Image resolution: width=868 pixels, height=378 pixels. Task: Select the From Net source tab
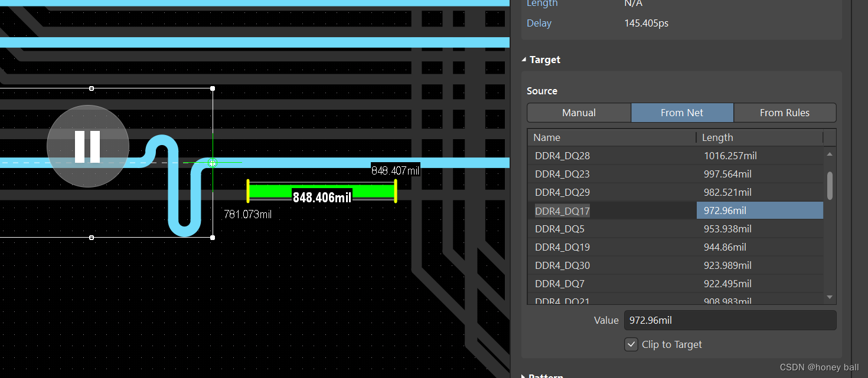click(x=682, y=112)
